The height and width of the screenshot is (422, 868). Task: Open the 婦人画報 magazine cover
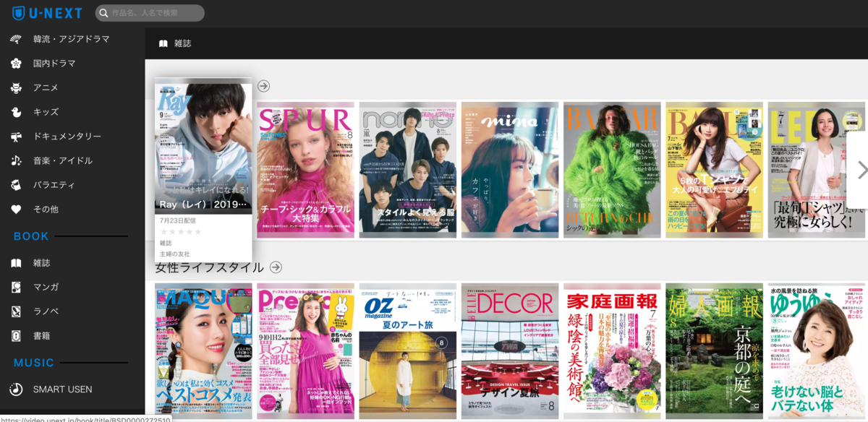[714, 351]
